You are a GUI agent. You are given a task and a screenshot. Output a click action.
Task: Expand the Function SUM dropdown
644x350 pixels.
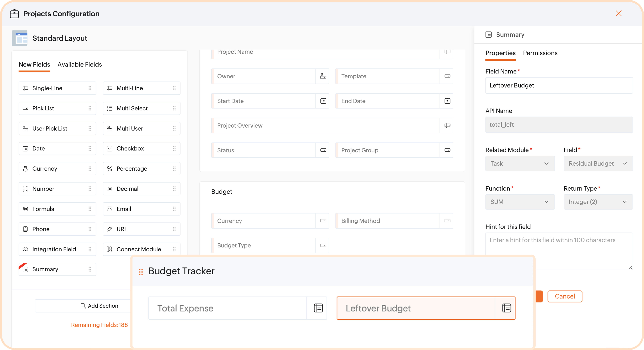[520, 202]
